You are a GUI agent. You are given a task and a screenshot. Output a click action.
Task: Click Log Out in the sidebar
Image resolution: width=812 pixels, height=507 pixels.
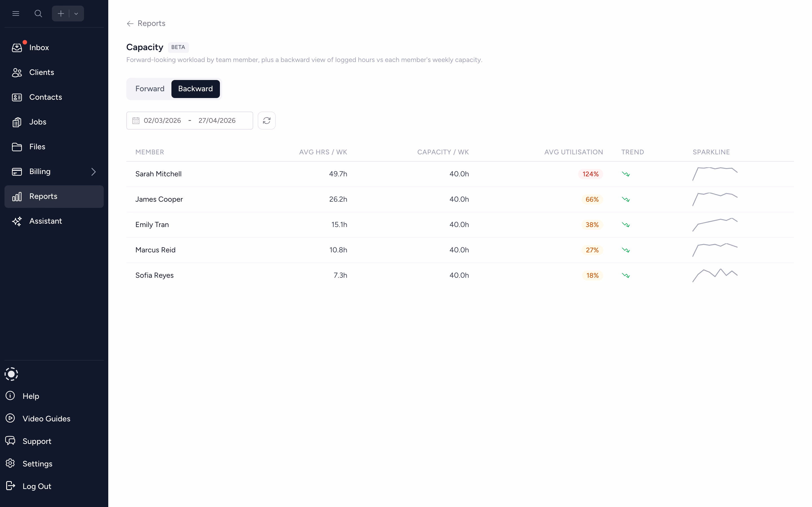pos(37,486)
